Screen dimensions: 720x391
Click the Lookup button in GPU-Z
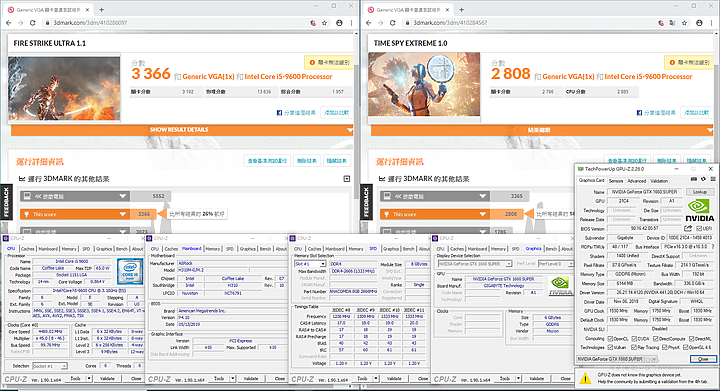699,192
